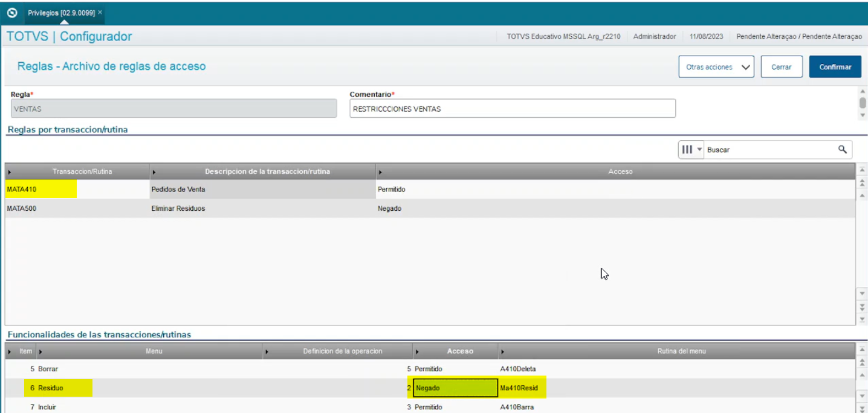Select the 6 Residuo row
Screen dimensions: 868x413
point(430,388)
